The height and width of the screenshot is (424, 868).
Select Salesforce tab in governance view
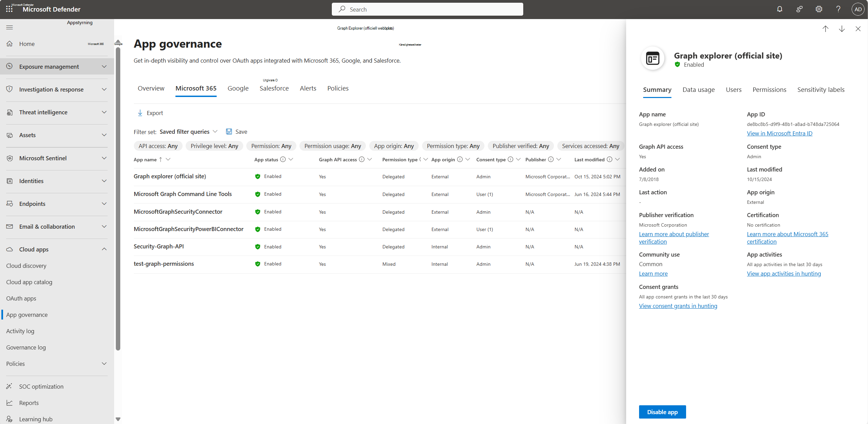(x=274, y=88)
